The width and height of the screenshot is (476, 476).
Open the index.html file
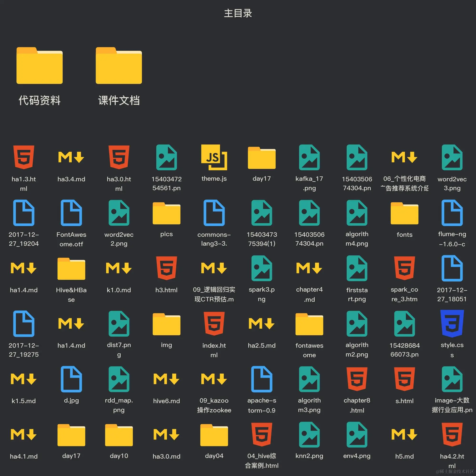coord(214,323)
